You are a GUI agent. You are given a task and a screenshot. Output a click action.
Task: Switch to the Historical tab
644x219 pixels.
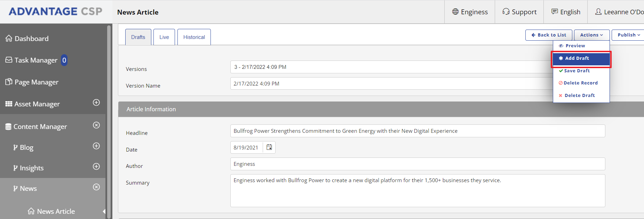point(194,37)
